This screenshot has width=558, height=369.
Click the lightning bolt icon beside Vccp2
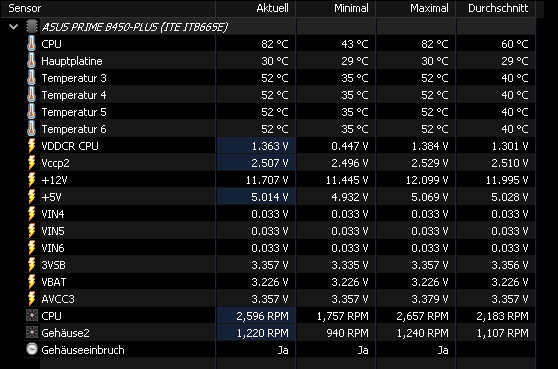[x=32, y=163]
